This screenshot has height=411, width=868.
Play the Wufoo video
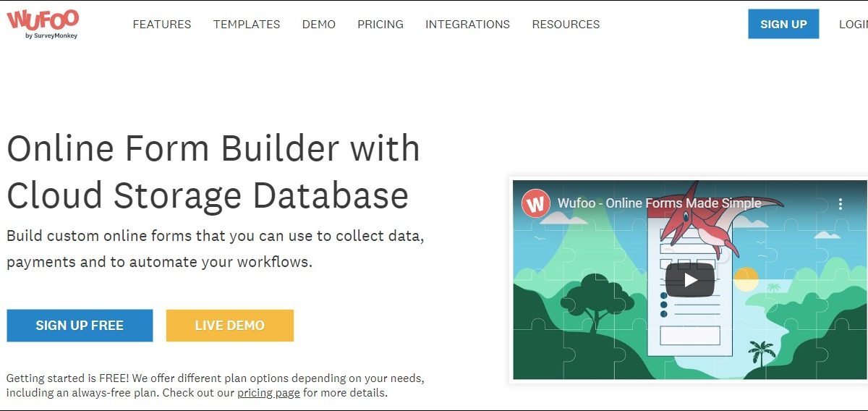coord(689,280)
